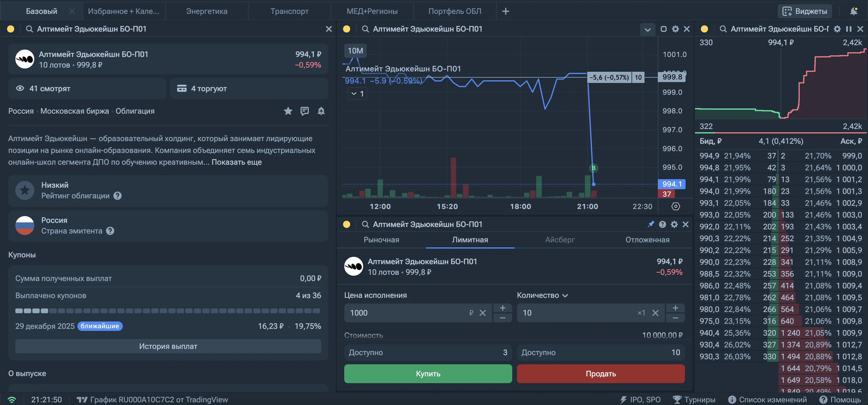The height and width of the screenshot is (405, 868).
Task: Switch to Отложенная order type
Action: click(x=647, y=240)
